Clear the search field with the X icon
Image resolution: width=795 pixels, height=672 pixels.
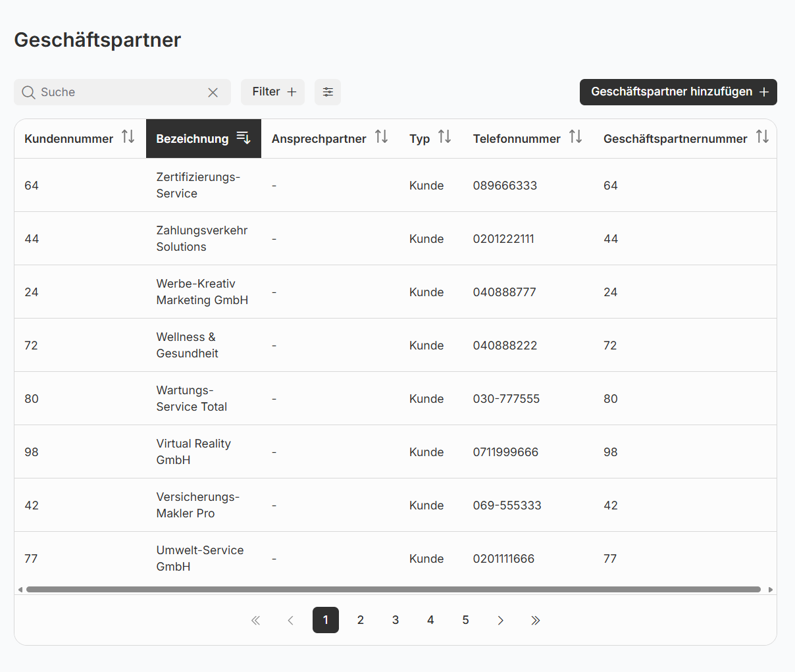pos(213,92)
